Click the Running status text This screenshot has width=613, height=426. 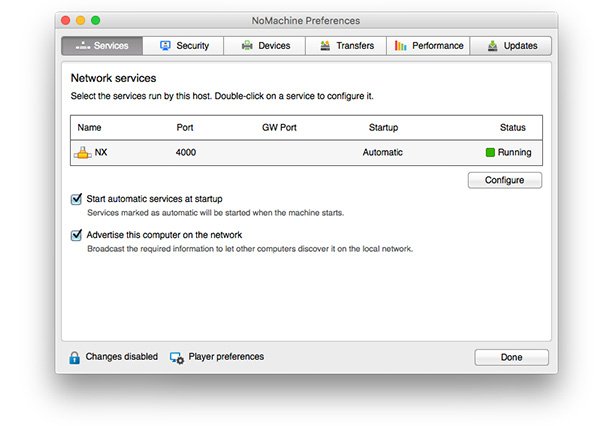tap(514, 152)
